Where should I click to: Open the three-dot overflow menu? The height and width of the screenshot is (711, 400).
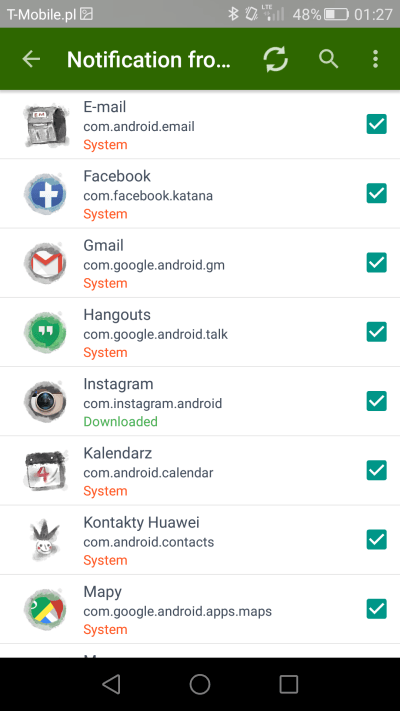coord(375,59)
